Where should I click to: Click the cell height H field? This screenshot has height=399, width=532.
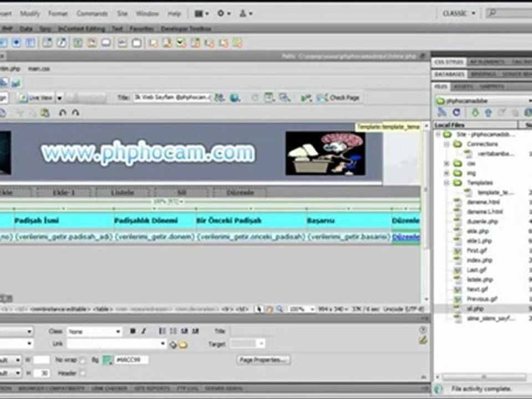(x=42, y=373)
